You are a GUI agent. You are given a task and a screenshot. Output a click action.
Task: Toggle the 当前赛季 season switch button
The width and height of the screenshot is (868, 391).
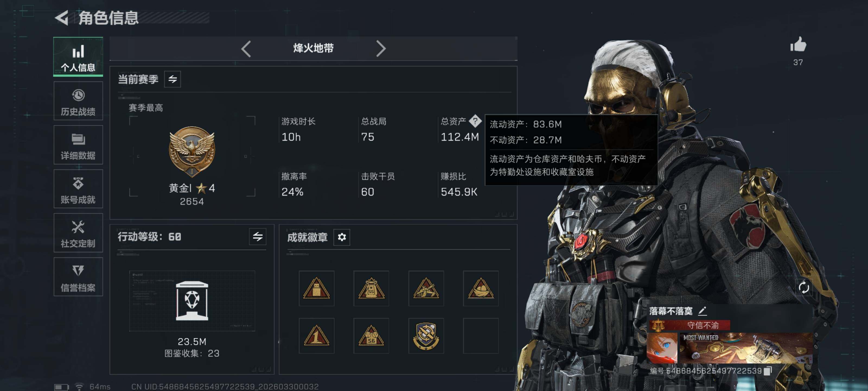tap(173, 79)
